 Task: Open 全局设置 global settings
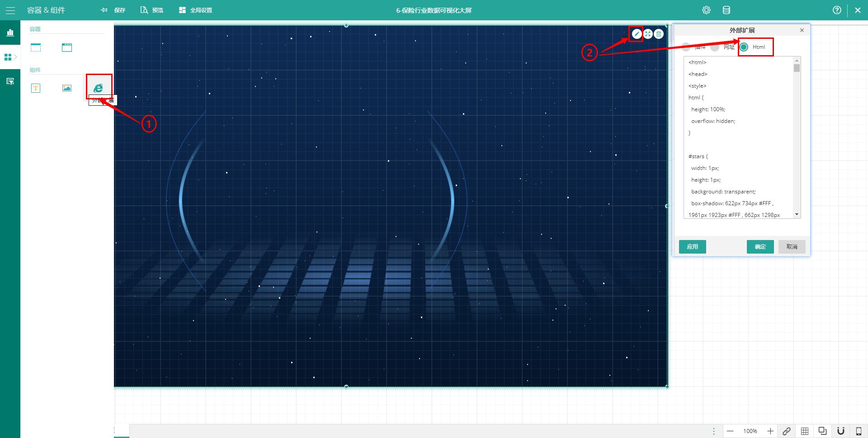195,10
